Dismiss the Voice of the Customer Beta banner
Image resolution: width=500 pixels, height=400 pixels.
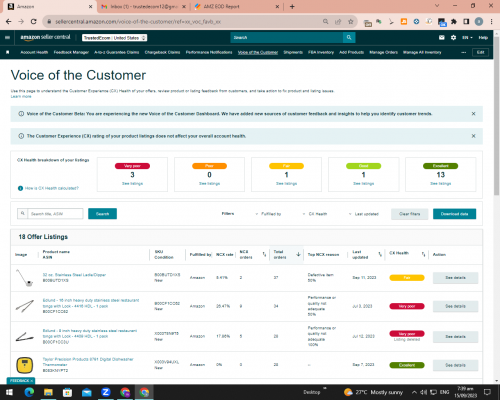click(x=473, y=114)
